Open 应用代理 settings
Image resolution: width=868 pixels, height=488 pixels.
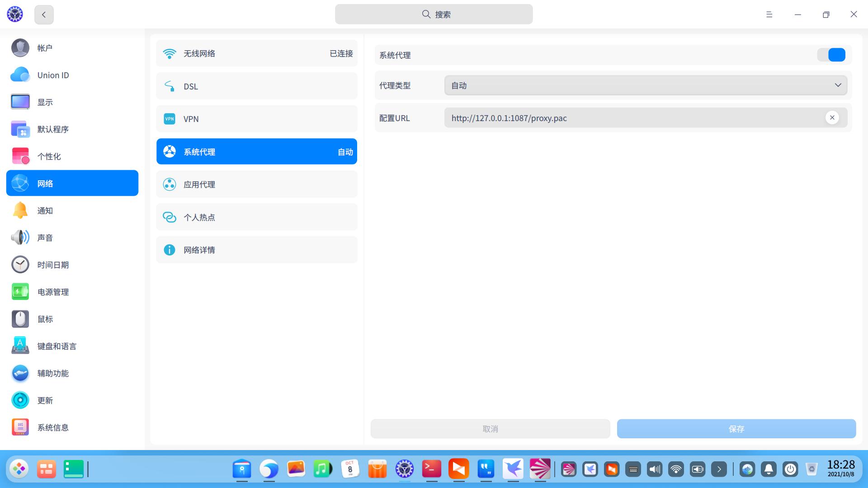(256, 184)
